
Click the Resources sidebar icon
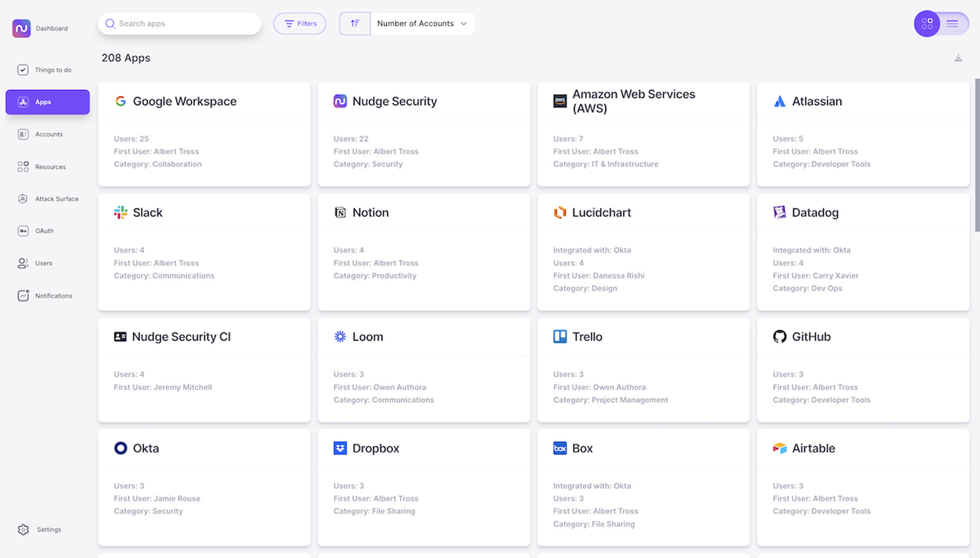point(23,167)
